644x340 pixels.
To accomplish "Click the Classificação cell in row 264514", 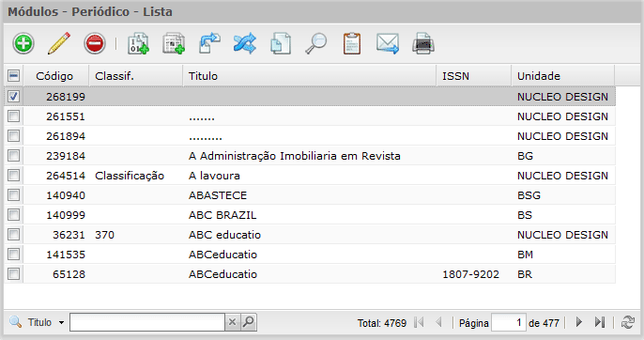I will point(130,176).
